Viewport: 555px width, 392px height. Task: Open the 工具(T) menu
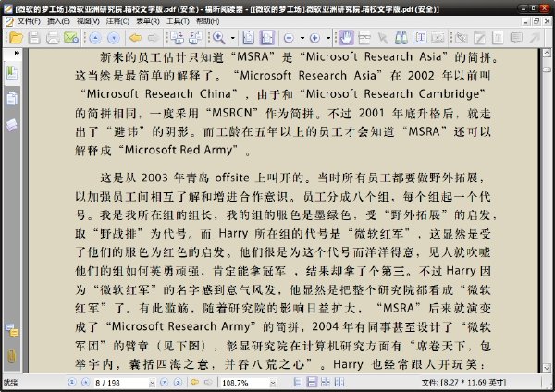[178, 21]
